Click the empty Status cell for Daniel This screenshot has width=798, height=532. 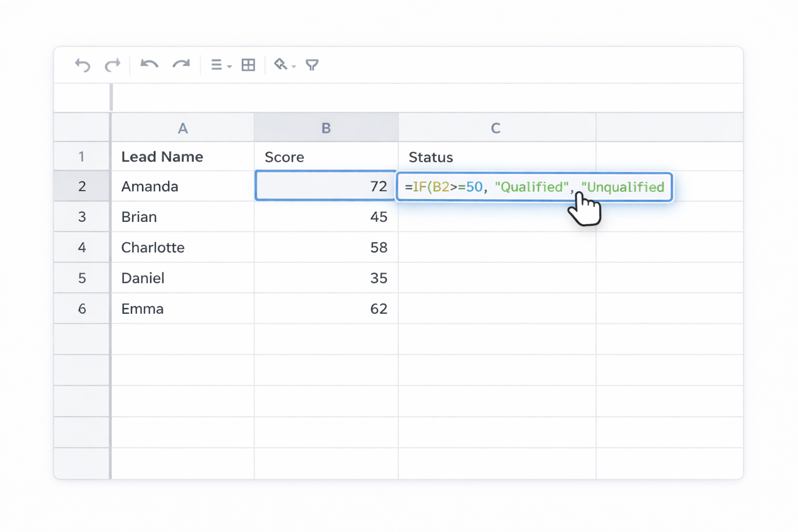(x=497, y=278)
